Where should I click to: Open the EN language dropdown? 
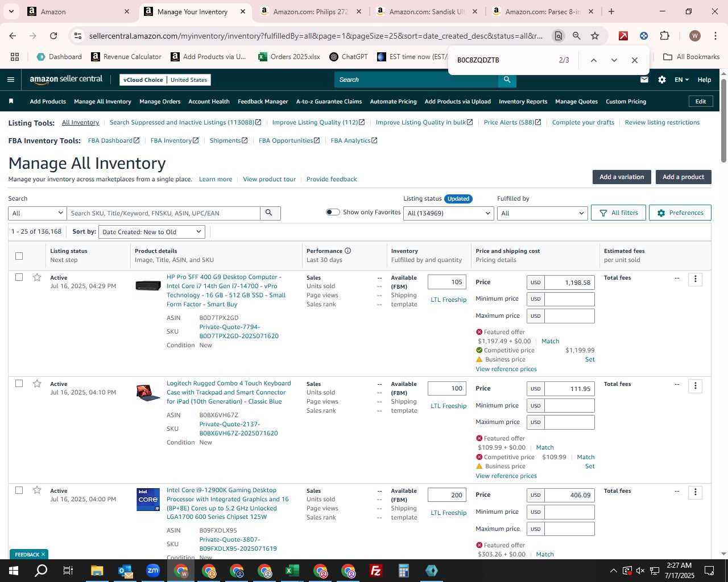point(681,80)
